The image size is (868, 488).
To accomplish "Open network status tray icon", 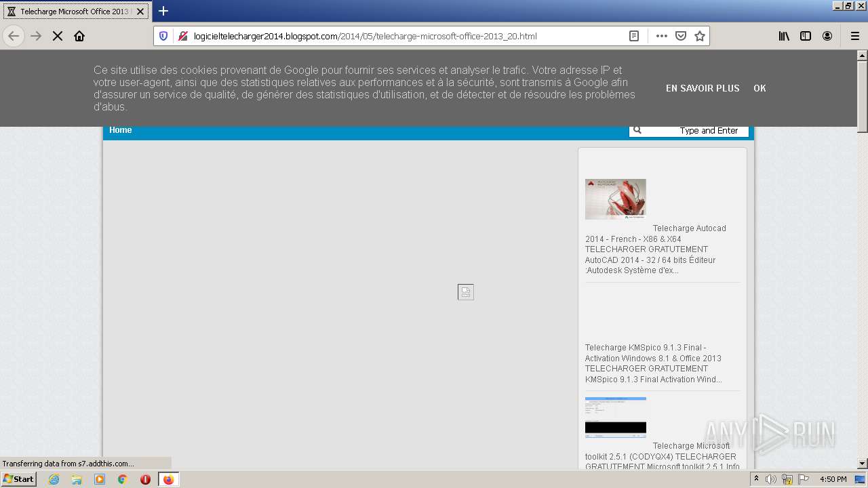I will (787, 479).
